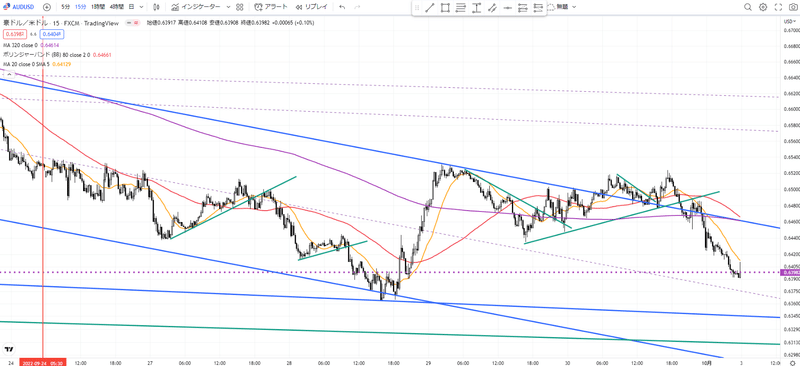Image resolution: width=800 pixels, height=366 pixels.
Task: Click the undo arrow icon
Action: pyautogui.click(x=342, y=7)
